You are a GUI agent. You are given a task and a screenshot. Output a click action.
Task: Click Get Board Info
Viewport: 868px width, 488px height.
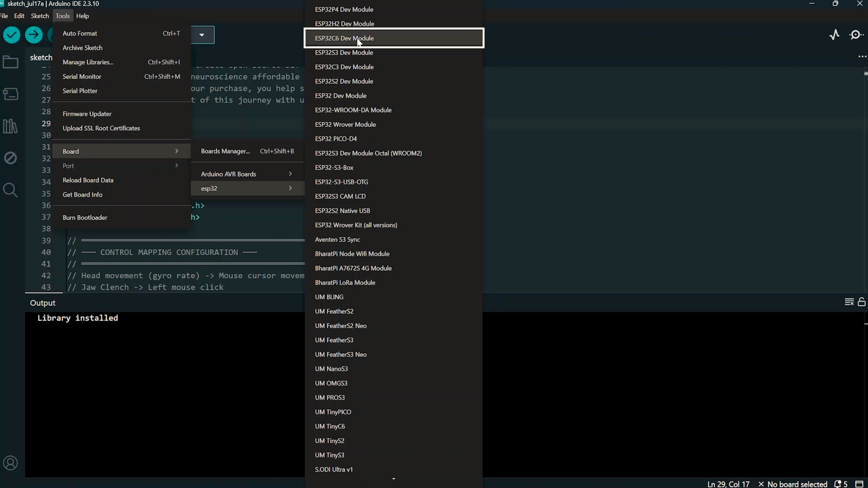[x=122, y=194]
